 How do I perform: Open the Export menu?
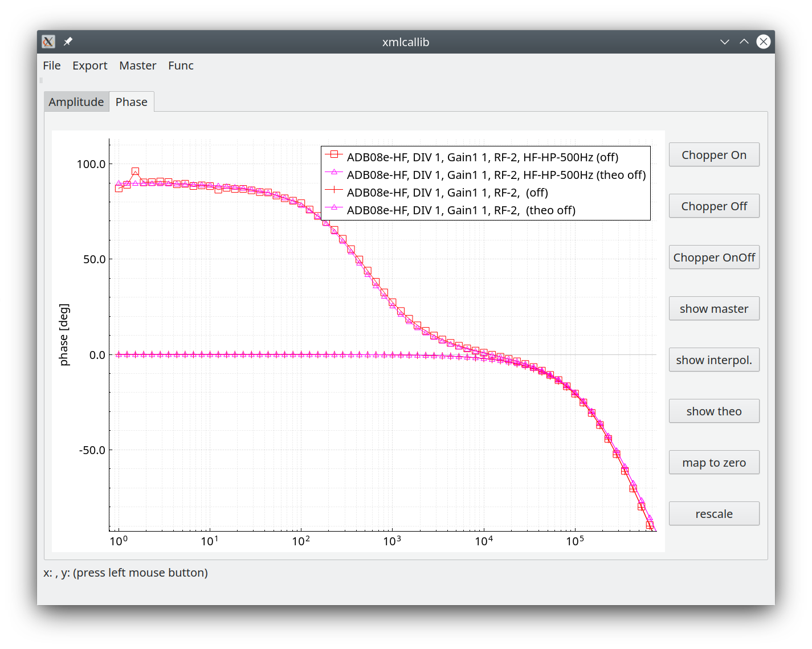(x=90, y=66)
